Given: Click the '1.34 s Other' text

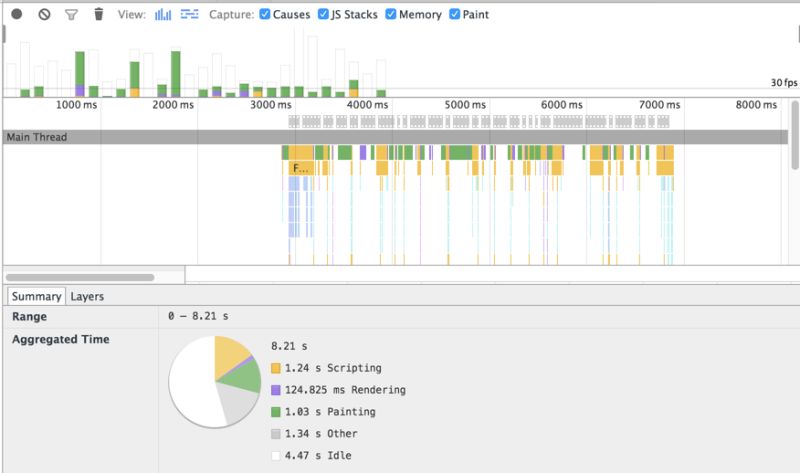Looking at the screenshot, I should coord(321,434).
